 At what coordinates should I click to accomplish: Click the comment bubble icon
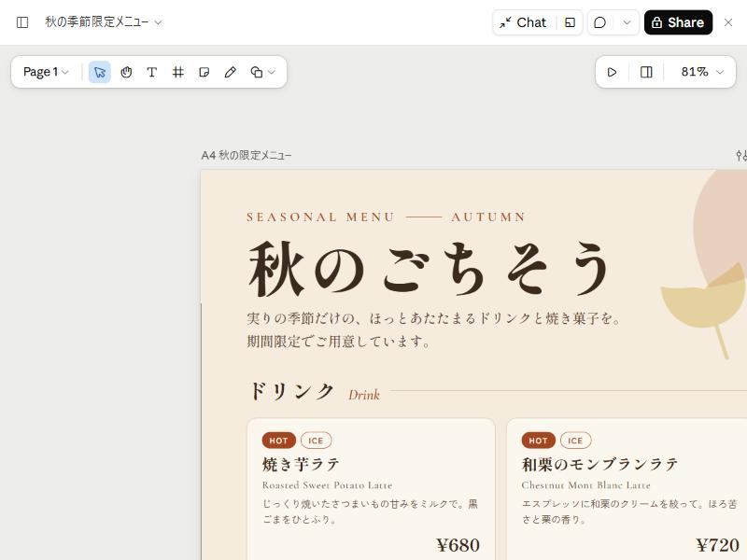(600, 22)
